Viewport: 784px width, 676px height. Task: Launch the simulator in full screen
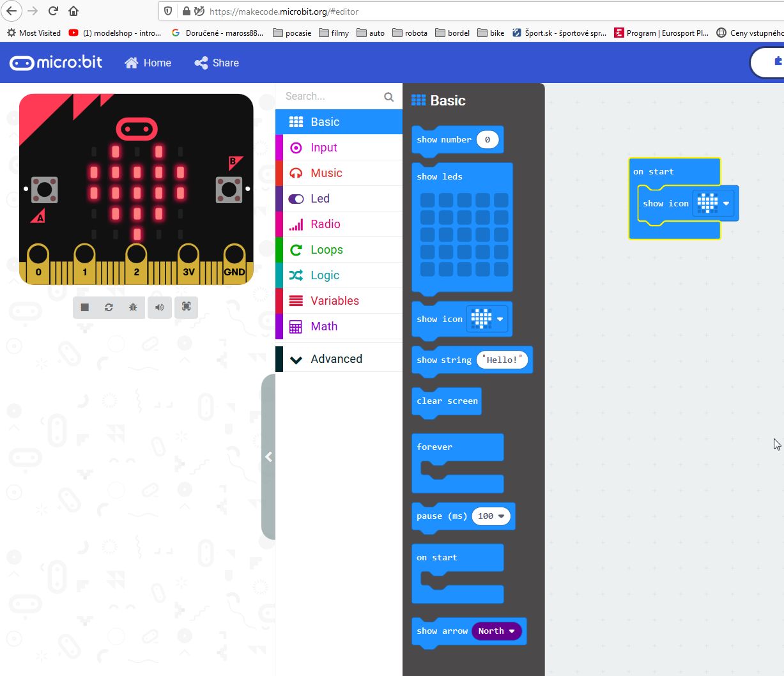tap(186, 307)
